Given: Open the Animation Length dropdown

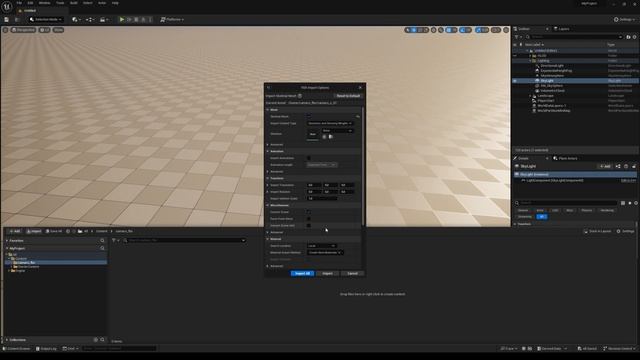Looking at the screenshot, I should [x=322, y=165].
